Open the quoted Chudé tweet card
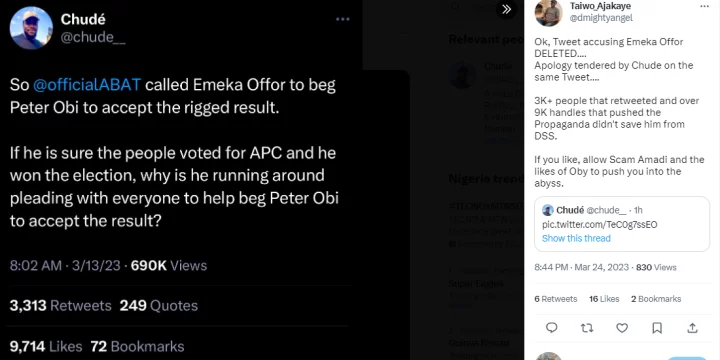The width and height of the screenshot is (720, 360). pos(622,224)
